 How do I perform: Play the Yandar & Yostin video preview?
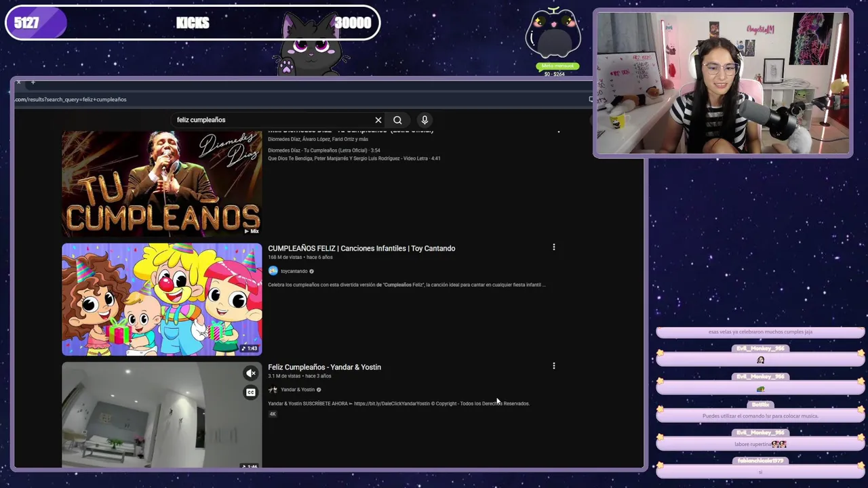tap(161, 415)
